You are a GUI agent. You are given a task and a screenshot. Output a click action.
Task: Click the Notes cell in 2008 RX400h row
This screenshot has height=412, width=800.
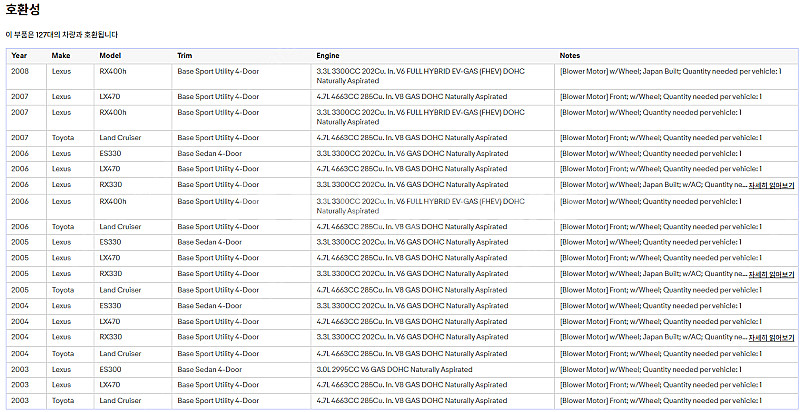coord(670,71)
